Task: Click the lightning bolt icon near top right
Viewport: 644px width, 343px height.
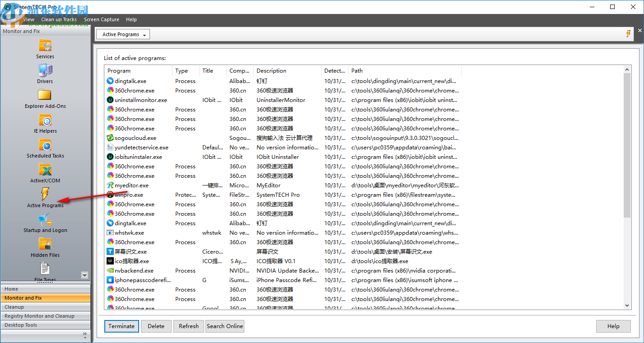Action: tap(629, 34)
